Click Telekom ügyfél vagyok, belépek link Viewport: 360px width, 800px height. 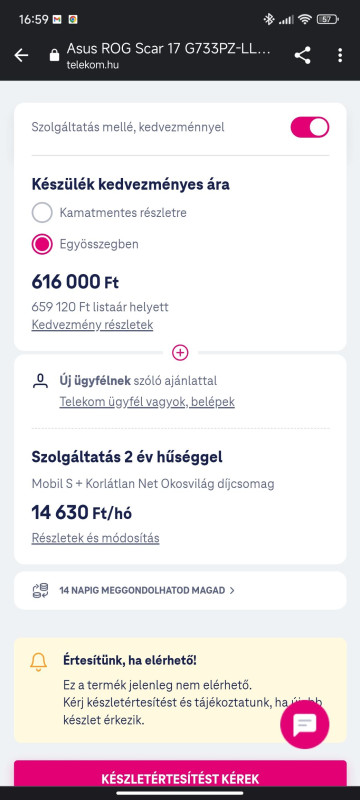(x=147, y=402)
